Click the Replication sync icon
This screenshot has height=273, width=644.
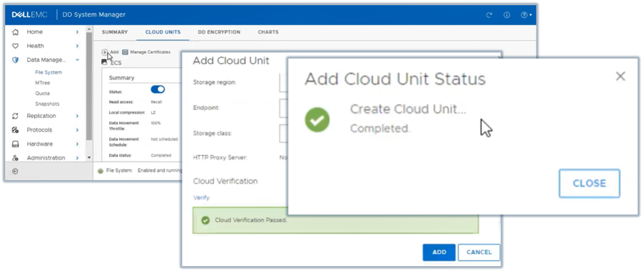15,116
